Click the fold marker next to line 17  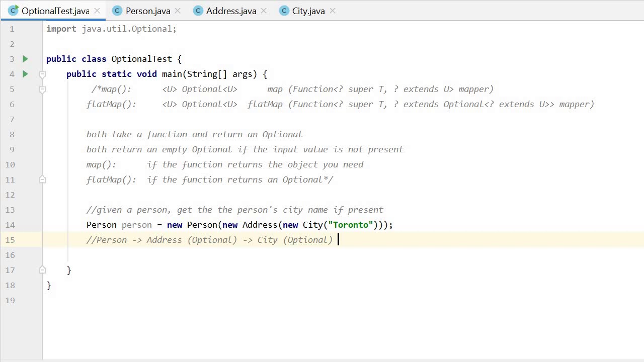[42, 270]
